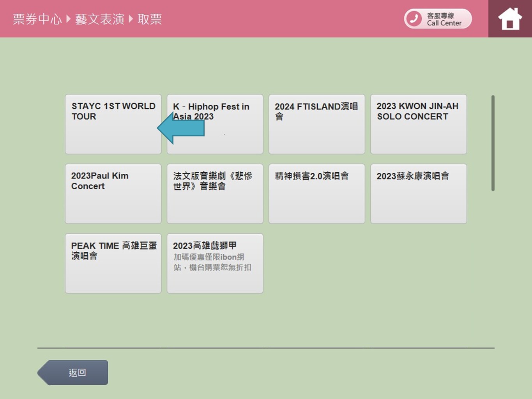Image resolution: width=532 pixels, height=399 pixels.
Task: Open 2023 KWON JIN-AH SOLO CONCERT
Action: tap(418, 124)
